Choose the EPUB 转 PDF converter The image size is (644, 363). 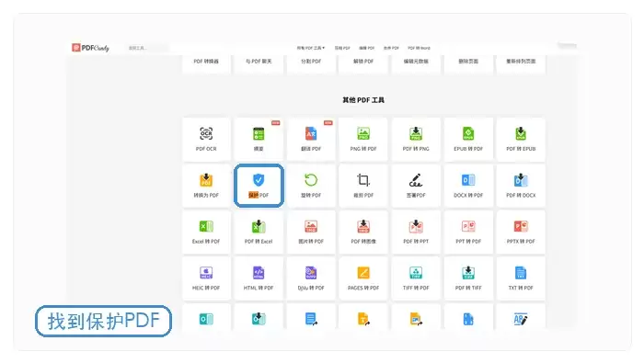coord(468,140)
